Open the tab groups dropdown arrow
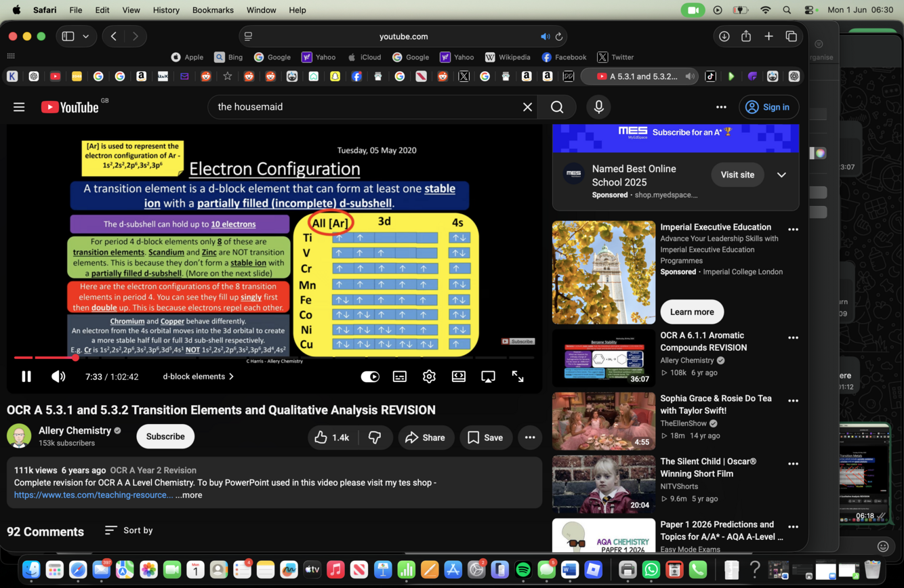The image size is (904, 588). click(86, 37)
